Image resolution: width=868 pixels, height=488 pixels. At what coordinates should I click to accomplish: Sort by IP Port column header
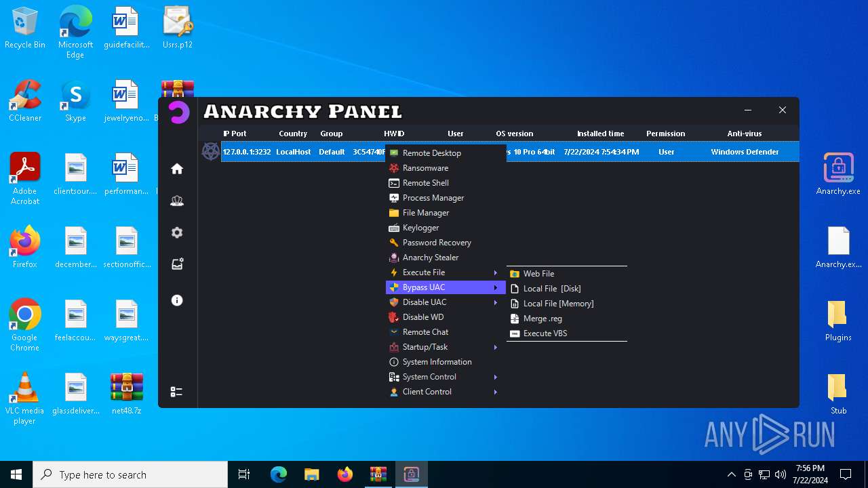point(235,134)
